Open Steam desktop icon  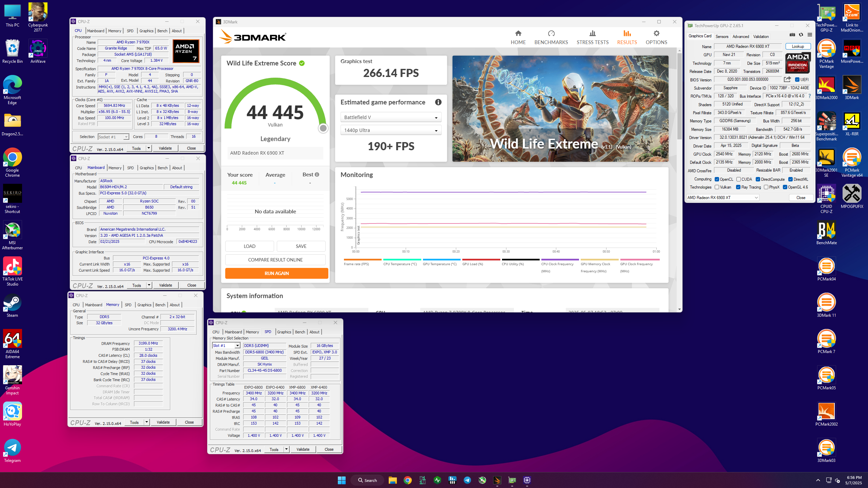pos(13,306)
